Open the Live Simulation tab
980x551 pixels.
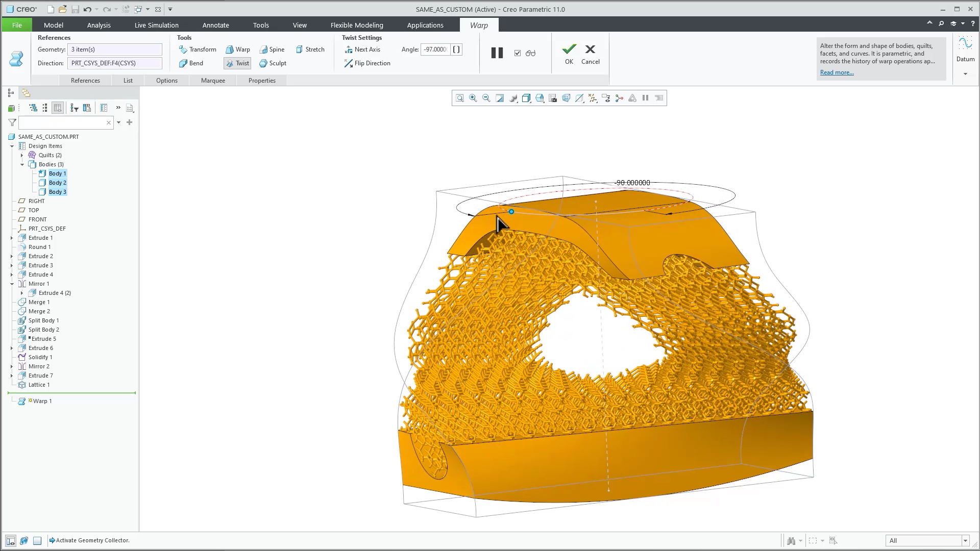point(156,25)
